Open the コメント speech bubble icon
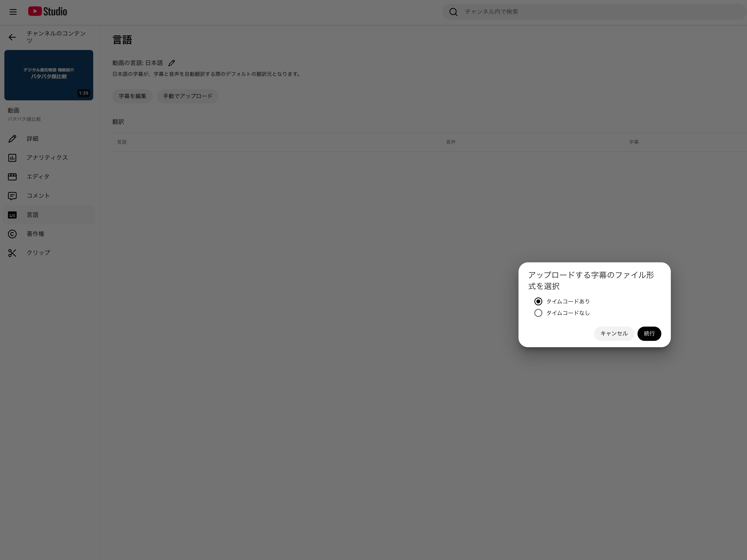 pos(12,196)
